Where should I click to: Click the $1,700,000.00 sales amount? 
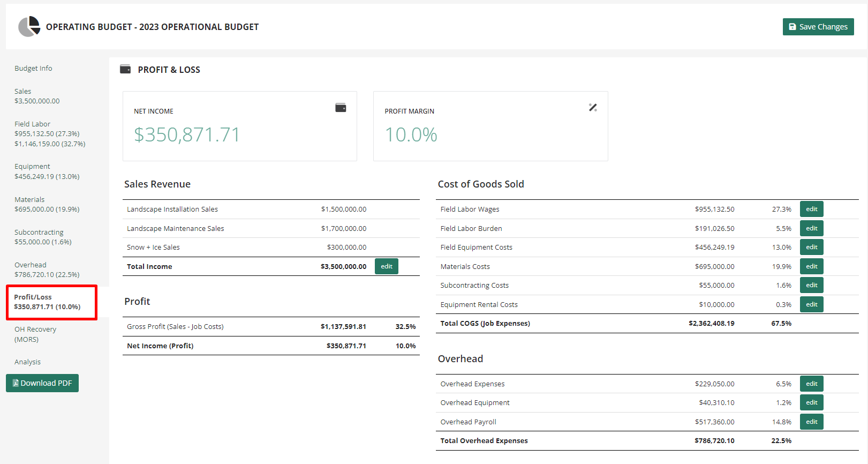pyautogui.click(x=344, y=228)
